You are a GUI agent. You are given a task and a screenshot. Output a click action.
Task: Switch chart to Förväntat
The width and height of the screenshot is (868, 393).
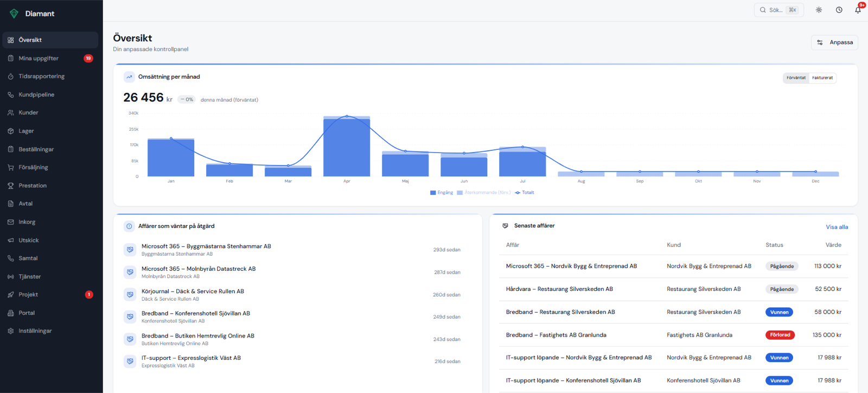click(796, 78)
